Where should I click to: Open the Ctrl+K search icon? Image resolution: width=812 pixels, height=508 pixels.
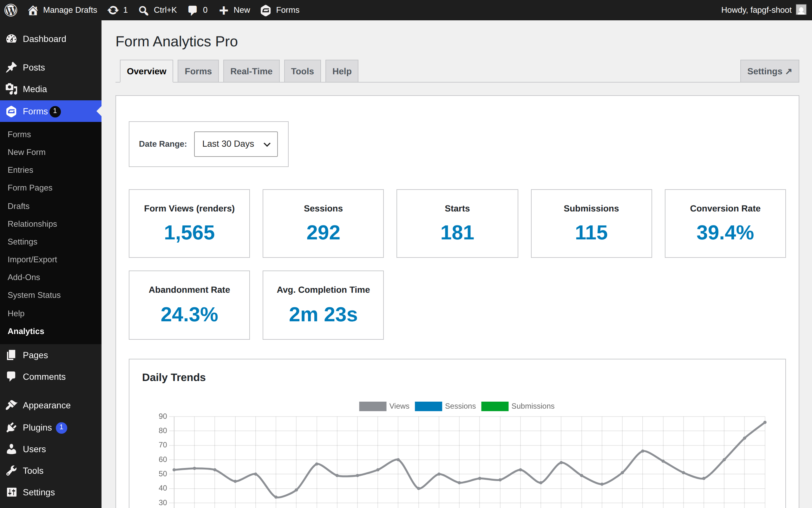[x=143, y=10]
